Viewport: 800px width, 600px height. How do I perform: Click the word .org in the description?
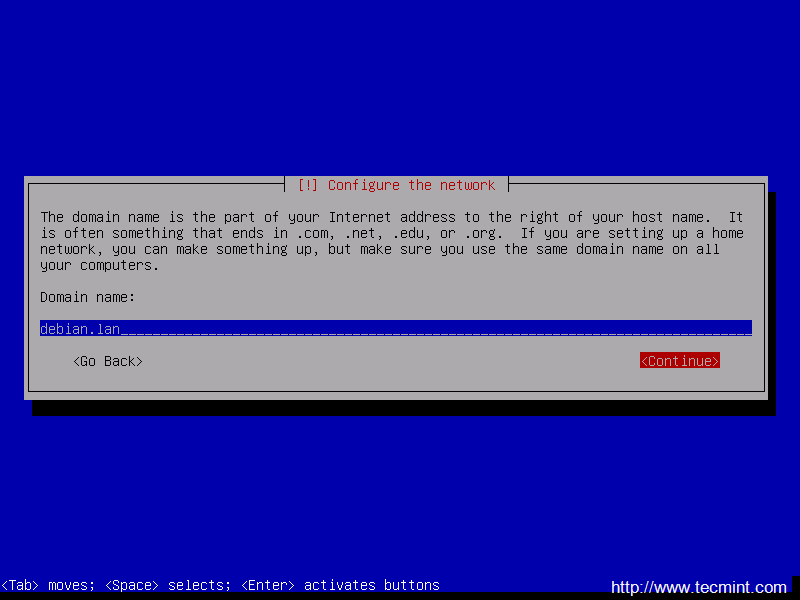[481, 234]
